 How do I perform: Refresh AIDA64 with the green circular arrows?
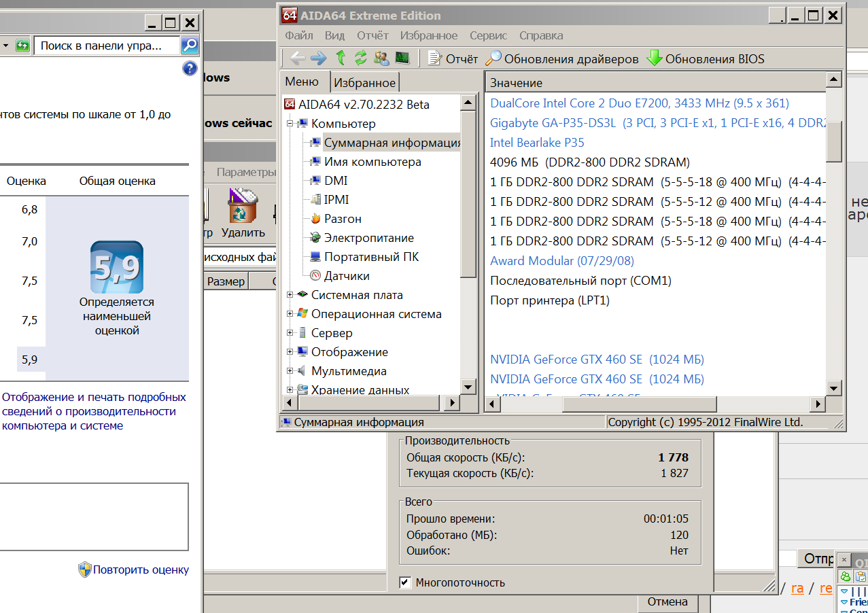(361, 58)
